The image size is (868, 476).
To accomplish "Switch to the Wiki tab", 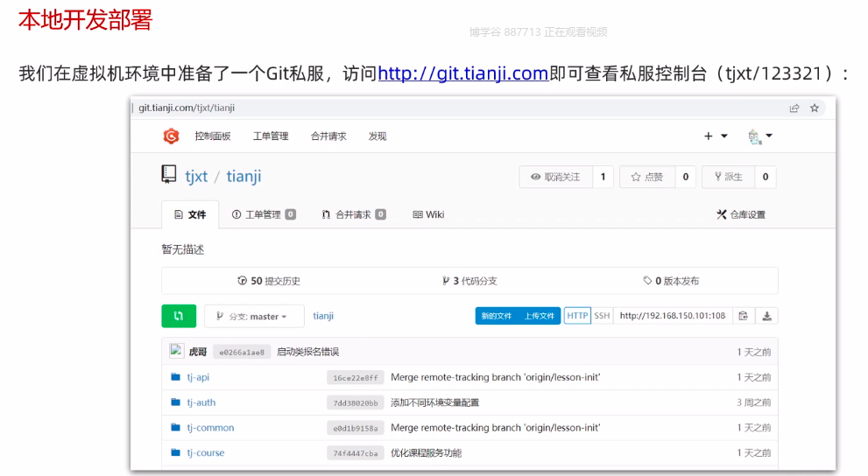I will point(428,214).
